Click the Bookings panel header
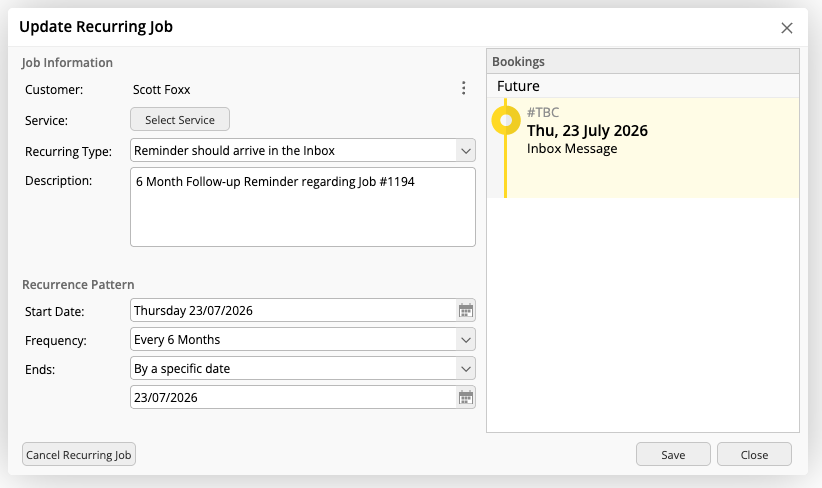The height and width of the screenshot is (488, 822). click(643, 61)
